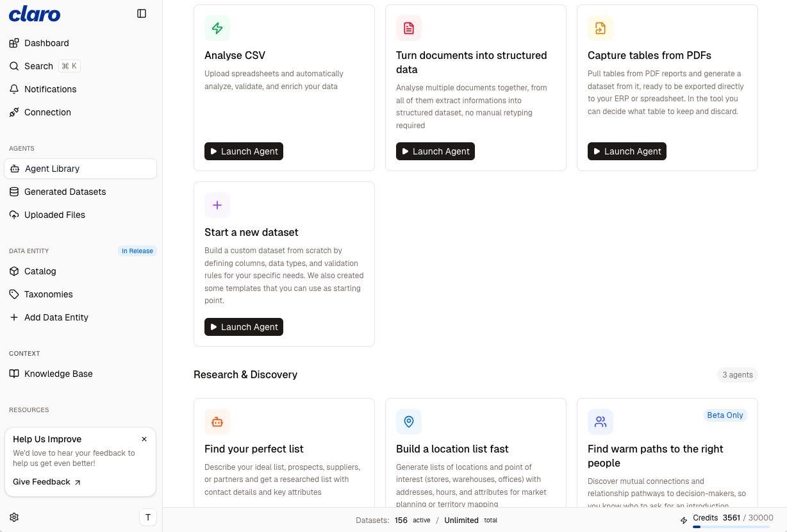Click the Claro logo
This screenshot has width=787, height=532.
(35, 13)
